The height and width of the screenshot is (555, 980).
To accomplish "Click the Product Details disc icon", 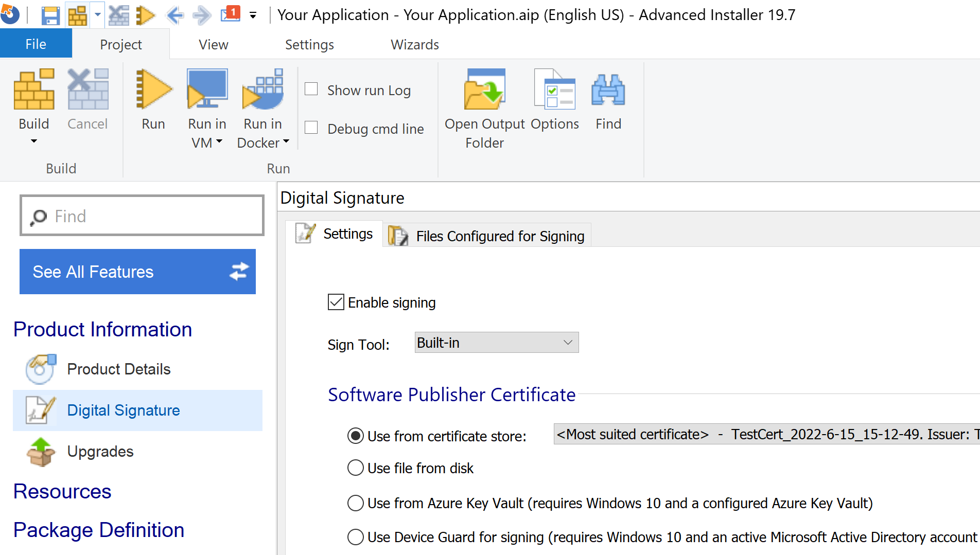I will click(x=40, y=369).
